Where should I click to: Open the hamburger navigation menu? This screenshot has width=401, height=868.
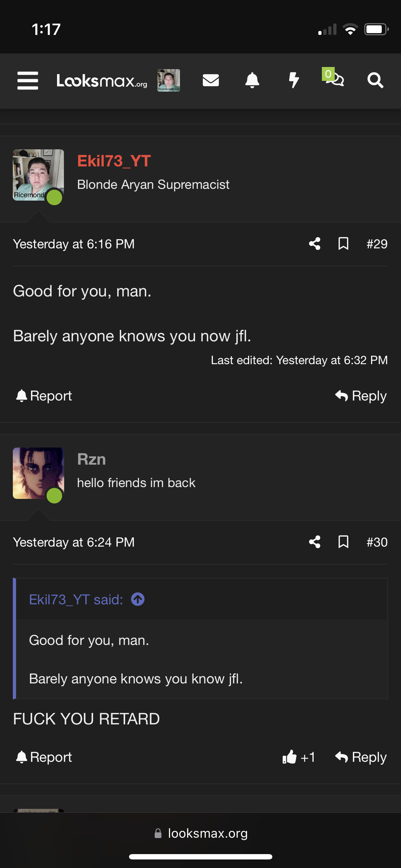coord(28,81)
